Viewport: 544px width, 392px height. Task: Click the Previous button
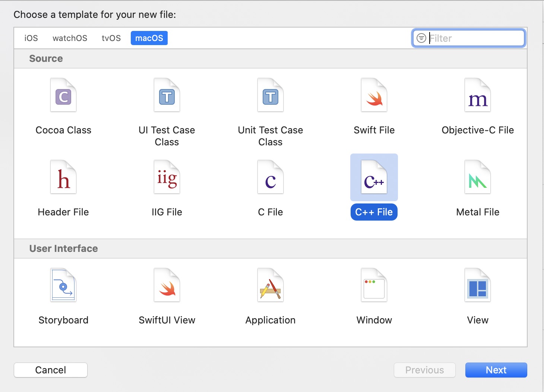[425, 370]
